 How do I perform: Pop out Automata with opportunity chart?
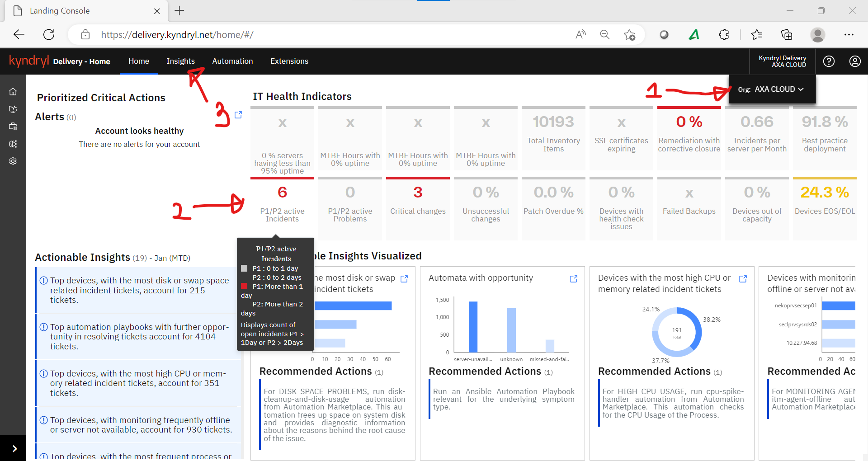tap(574, 279)
